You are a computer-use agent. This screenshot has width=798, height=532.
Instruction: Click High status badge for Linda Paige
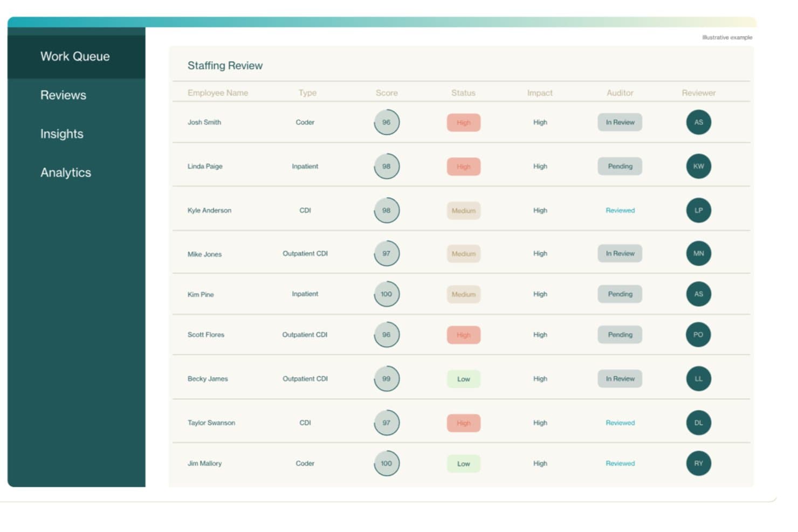pyautogui.click(x=464, y=167)
